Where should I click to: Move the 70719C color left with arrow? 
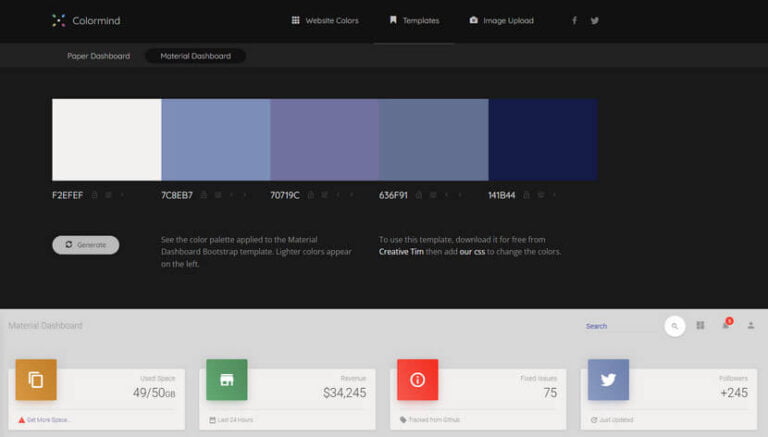[x=338, y=195]
